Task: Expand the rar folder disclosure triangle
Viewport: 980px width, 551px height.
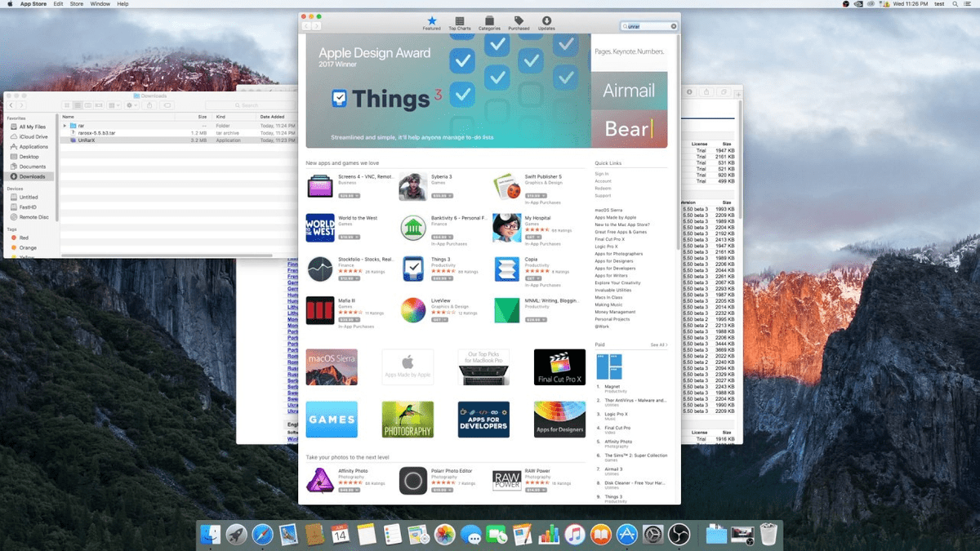Action: coord(65,125)
